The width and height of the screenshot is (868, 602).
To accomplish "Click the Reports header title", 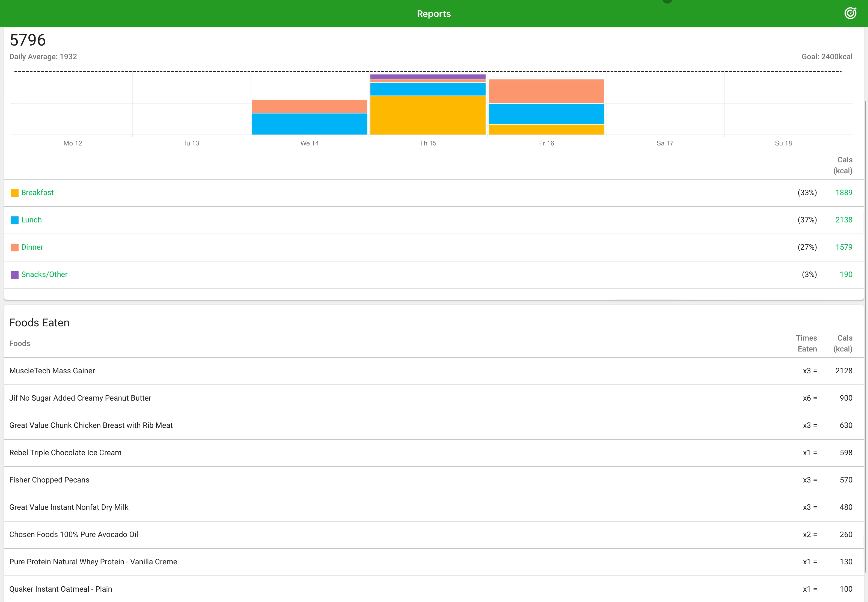I will coord(434,14).
